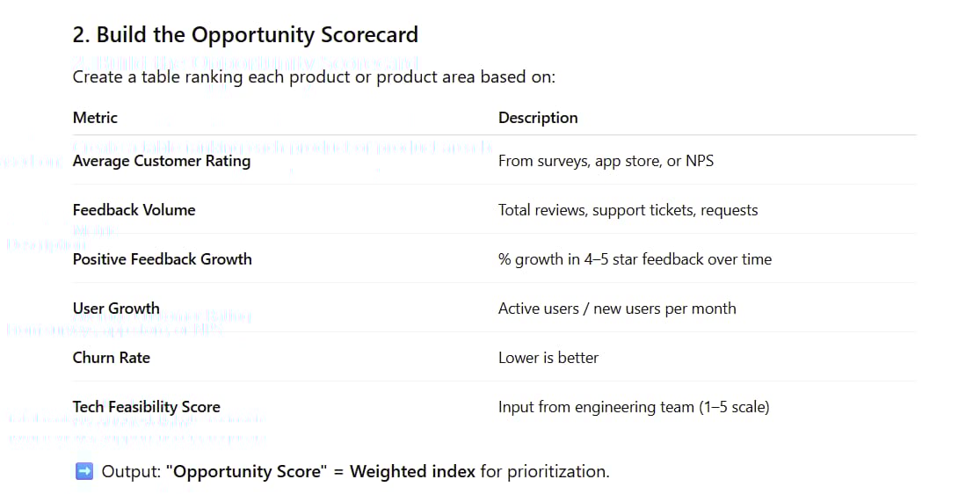
Task: Click the bold 'Weighted index' text
Action: [412, 472]
